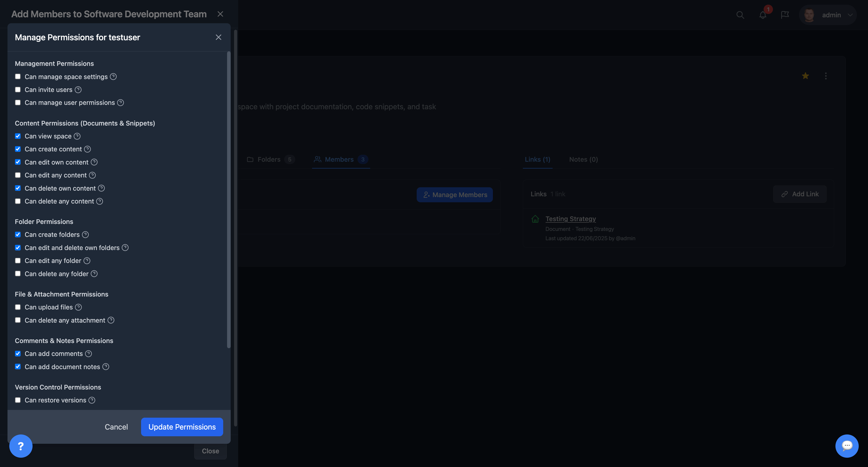Open the Testing Strategy link
The image size is (868, 467).
(570, 219)
